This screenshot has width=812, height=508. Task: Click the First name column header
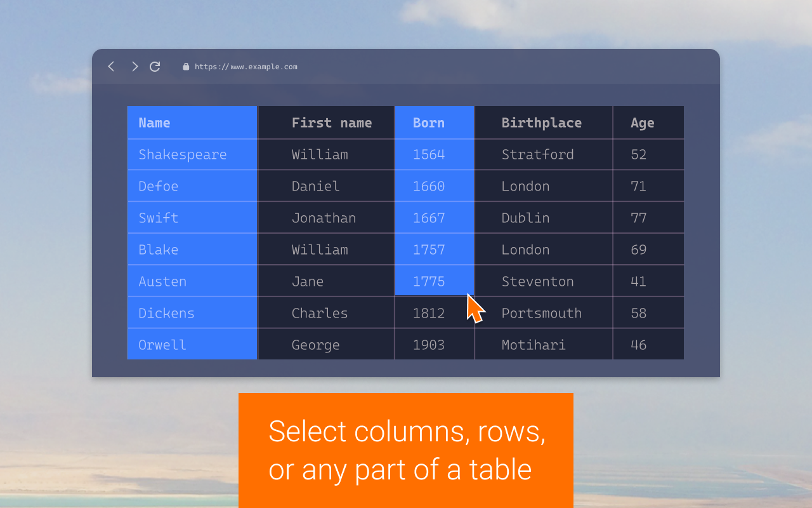coord(326,123)
